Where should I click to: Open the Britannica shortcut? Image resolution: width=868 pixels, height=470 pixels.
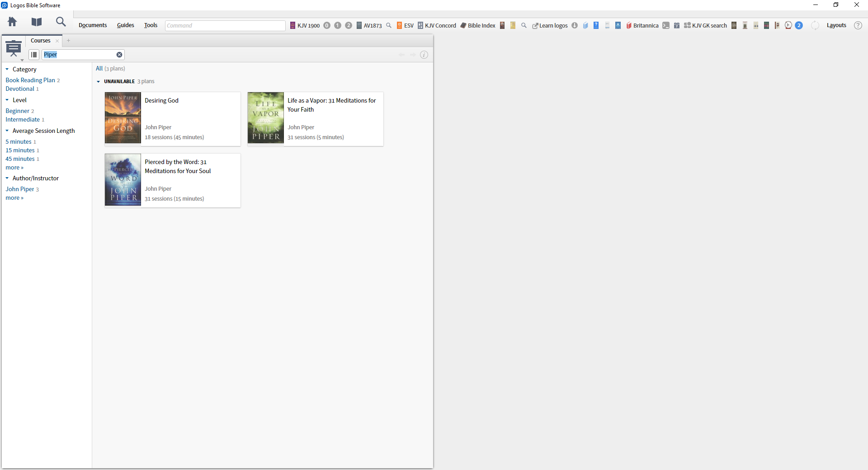point(642,25)
